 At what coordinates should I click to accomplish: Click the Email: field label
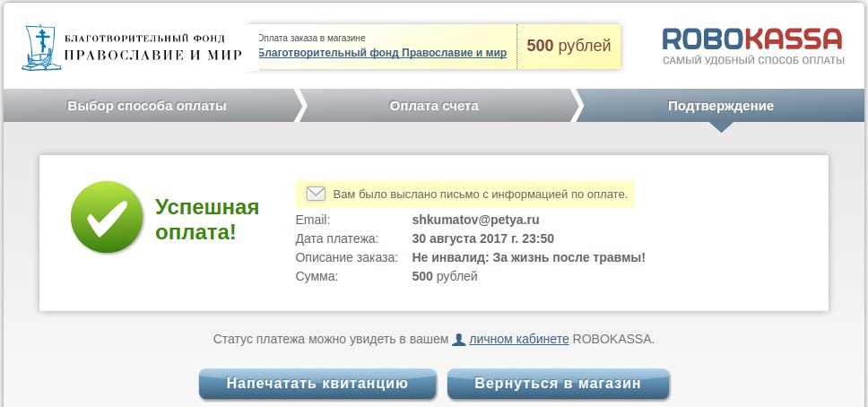(313, 220)
